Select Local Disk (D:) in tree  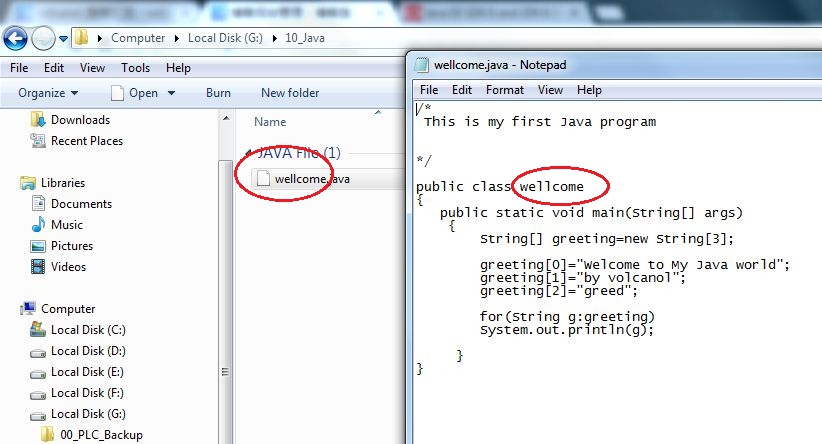88,351
